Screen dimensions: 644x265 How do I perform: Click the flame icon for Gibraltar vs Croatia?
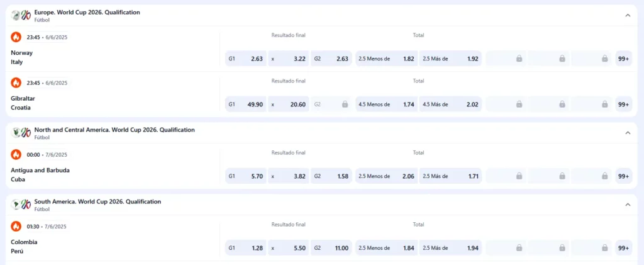tap(16, 82)
